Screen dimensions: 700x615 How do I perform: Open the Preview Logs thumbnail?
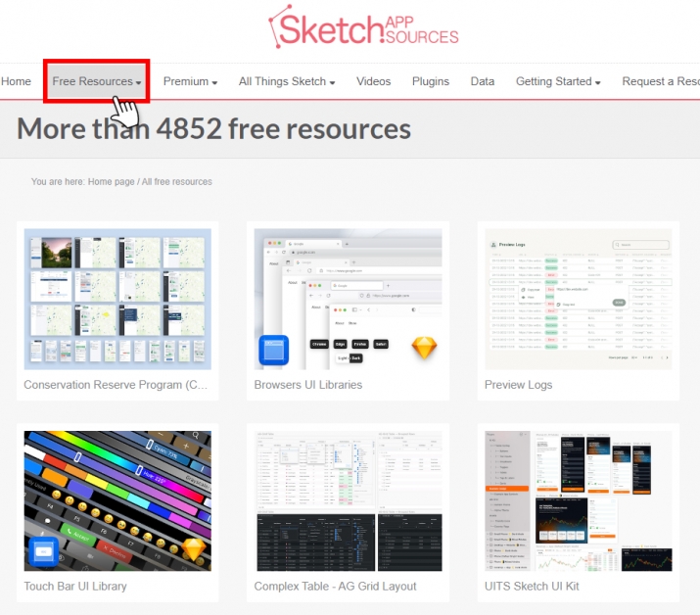click(579, 299)
